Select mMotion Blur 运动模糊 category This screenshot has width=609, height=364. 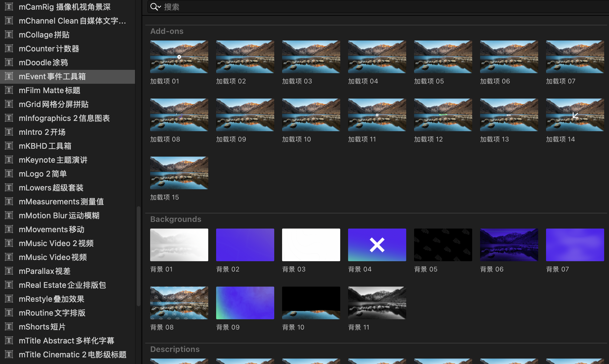coord(67,216)
